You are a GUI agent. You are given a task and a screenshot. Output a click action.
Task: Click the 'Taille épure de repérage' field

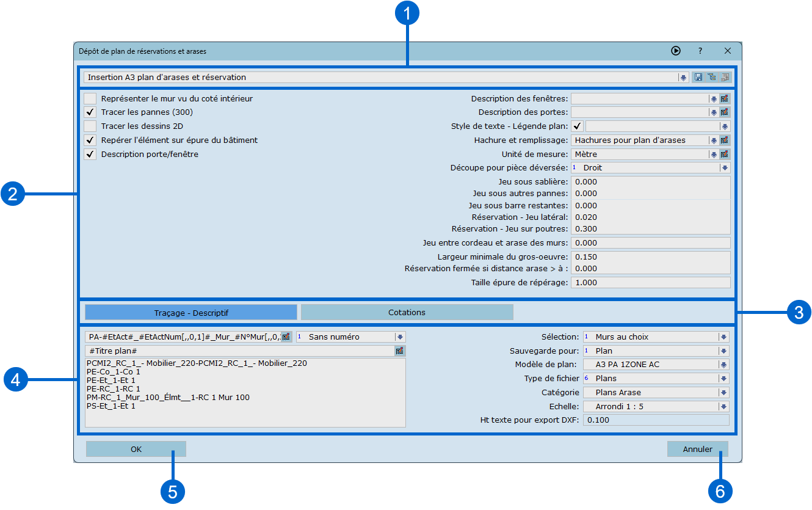coord(651,283)
